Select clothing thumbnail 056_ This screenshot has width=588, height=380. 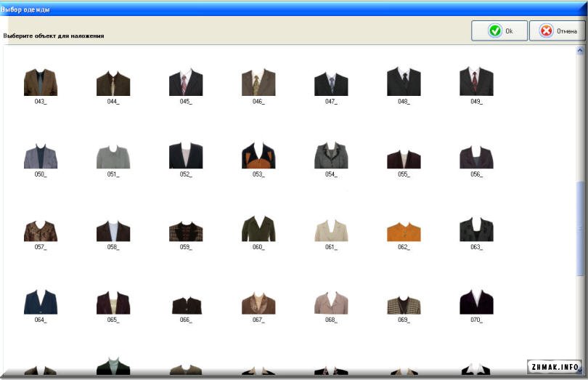point(476,158)
